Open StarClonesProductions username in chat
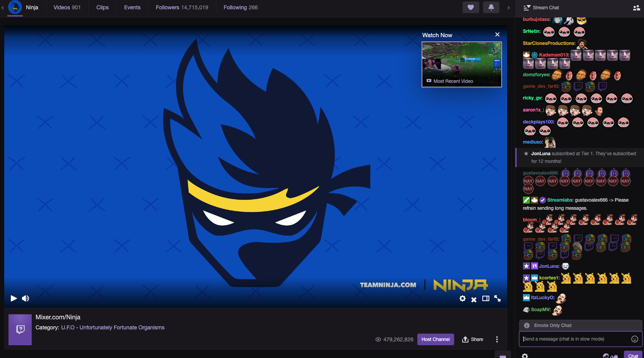Screen dimensions: 644x358 [x=549, y=43]
